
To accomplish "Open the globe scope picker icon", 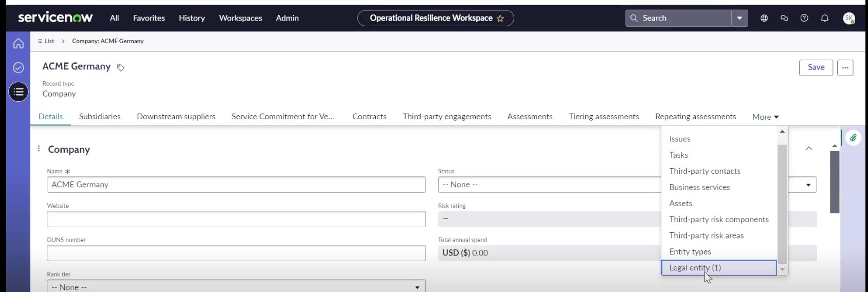I will pos(764,18).
